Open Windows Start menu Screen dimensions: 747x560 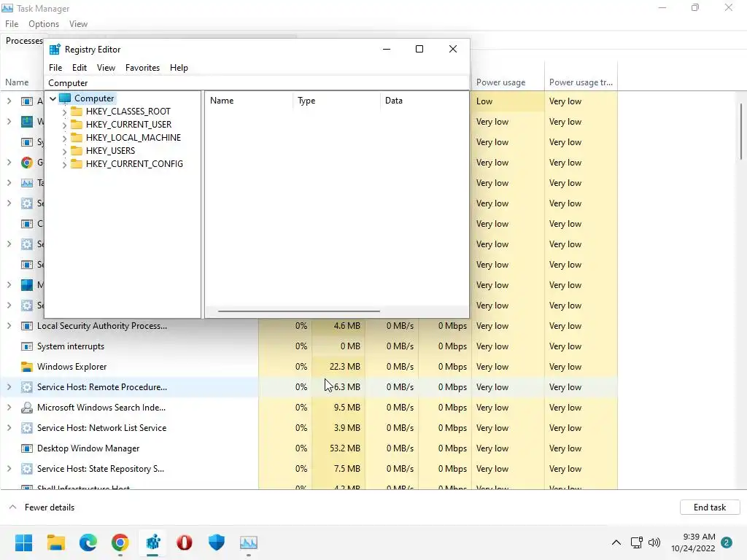tap(24, 542)
